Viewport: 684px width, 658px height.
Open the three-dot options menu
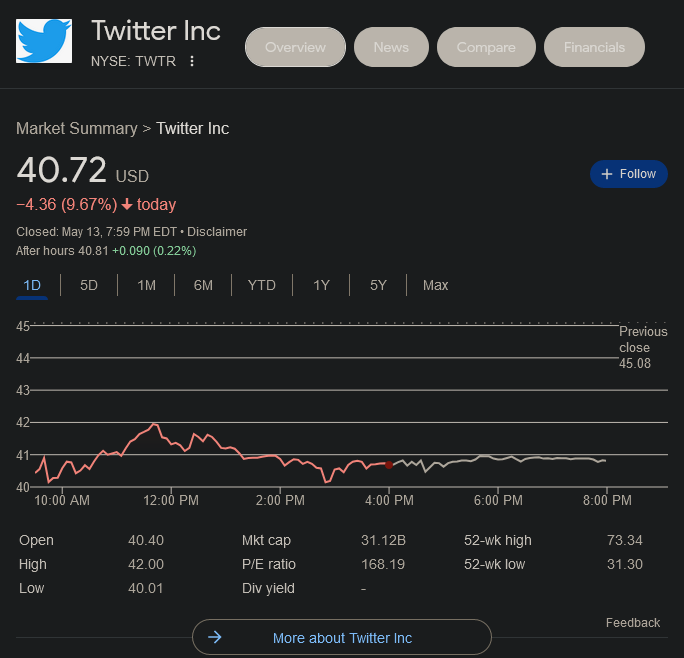point(192,62)
